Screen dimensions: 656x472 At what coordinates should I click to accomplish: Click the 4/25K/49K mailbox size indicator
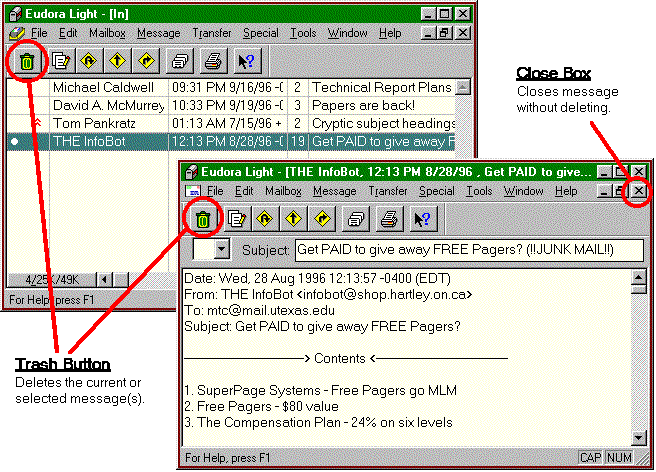coord(51,279)
